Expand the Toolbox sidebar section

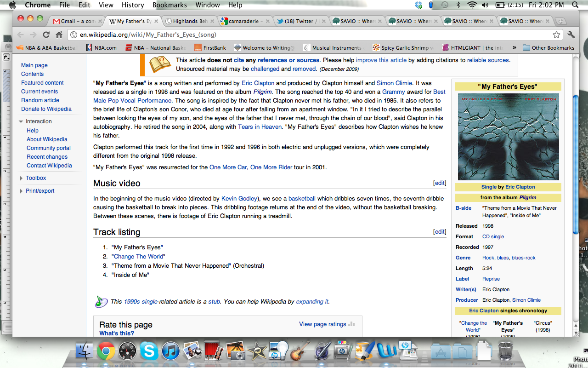click(x=21, y=178)
